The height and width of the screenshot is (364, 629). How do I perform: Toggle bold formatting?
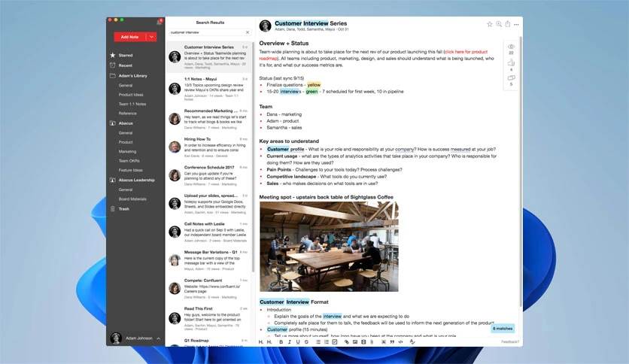click(x=281, y=342)
